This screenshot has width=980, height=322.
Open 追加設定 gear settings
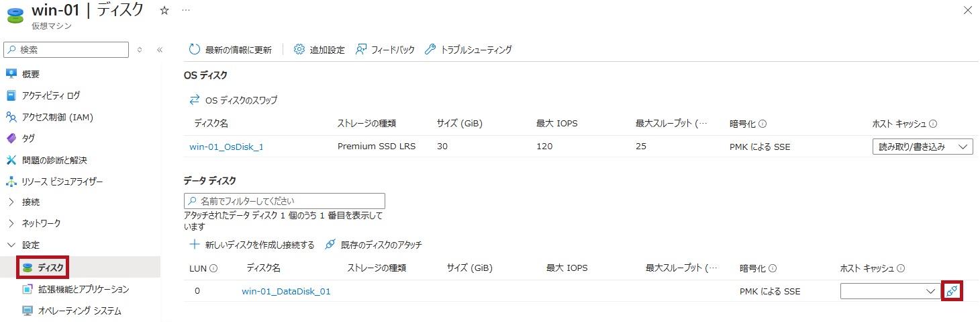[x=299, y=50]
